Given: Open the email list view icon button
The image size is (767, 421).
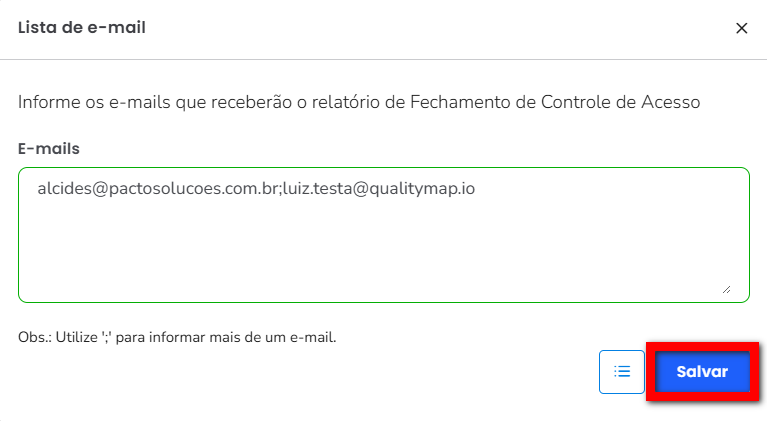Looking at the screenshot, I should [622, 372].
